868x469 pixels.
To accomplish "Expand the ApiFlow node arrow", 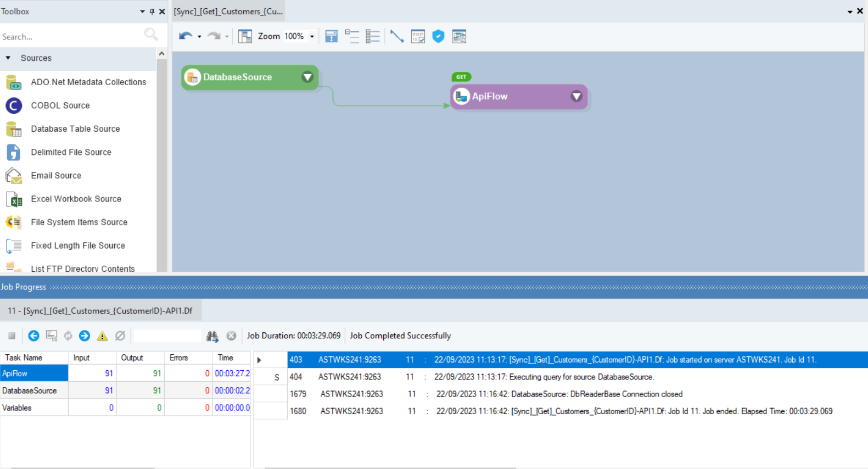I will pos(576,97).
